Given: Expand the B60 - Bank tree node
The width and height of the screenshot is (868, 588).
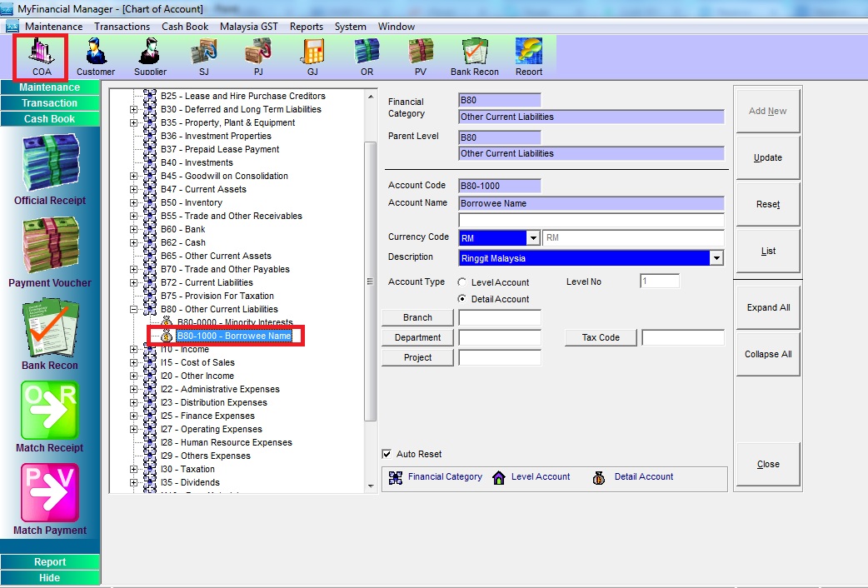Looking at the screenshot, I should click(x=133, y=229).
